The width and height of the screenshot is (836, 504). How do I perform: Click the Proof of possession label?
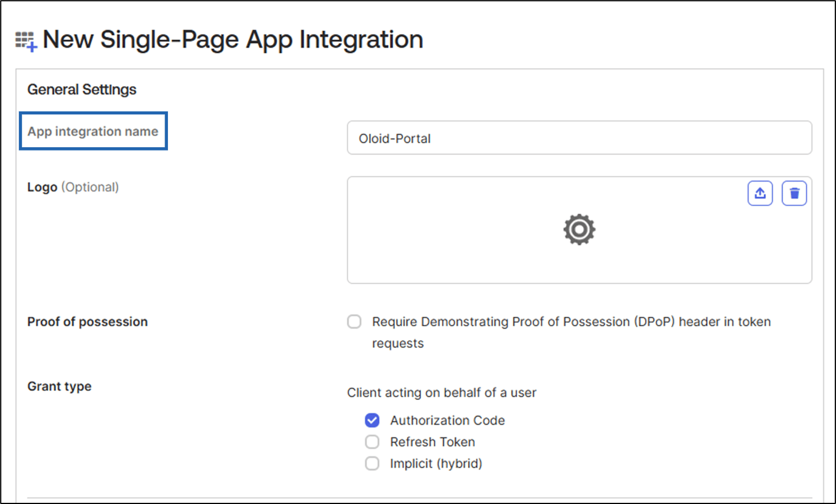pos(87,322)
